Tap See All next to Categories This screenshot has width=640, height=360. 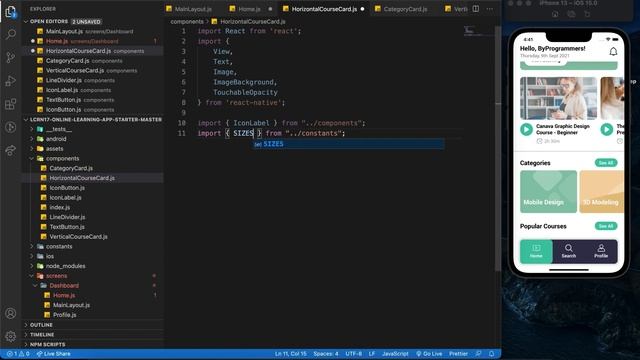606,163
